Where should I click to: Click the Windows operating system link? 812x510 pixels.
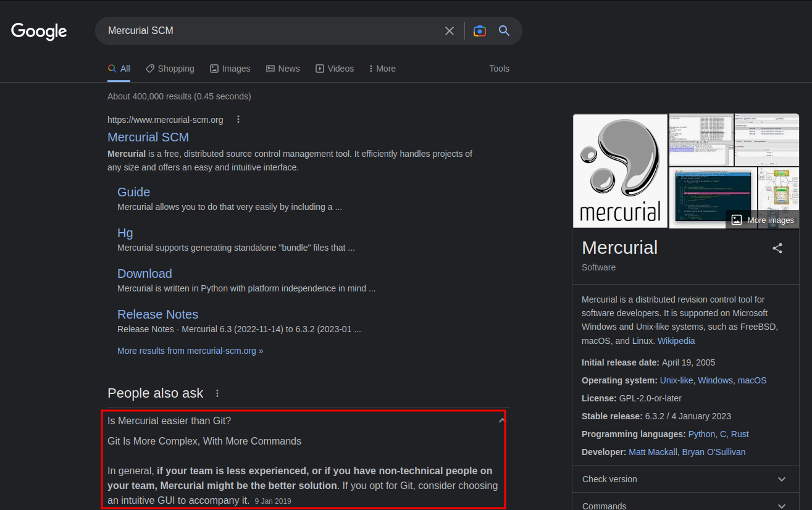[715, 380]
